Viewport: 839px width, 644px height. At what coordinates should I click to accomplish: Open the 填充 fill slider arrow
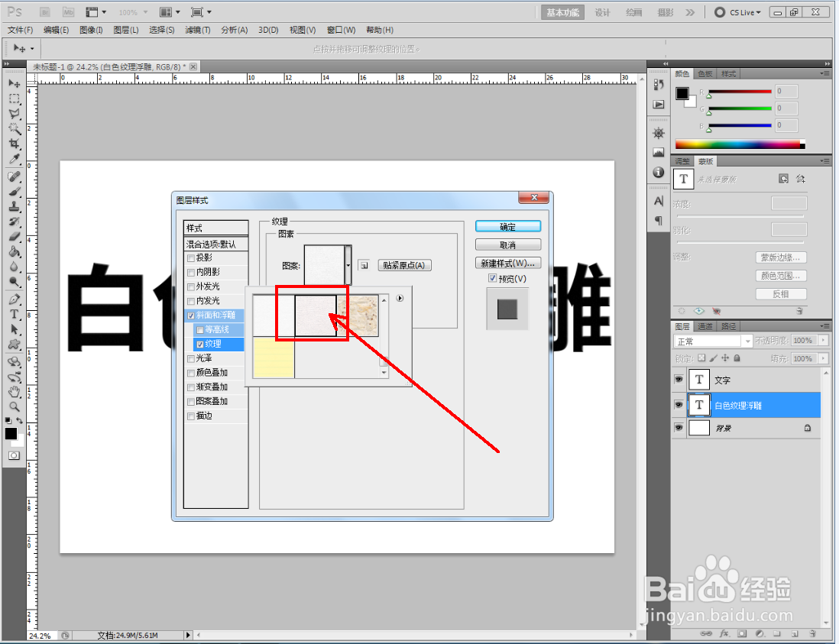tap(824, 359)
